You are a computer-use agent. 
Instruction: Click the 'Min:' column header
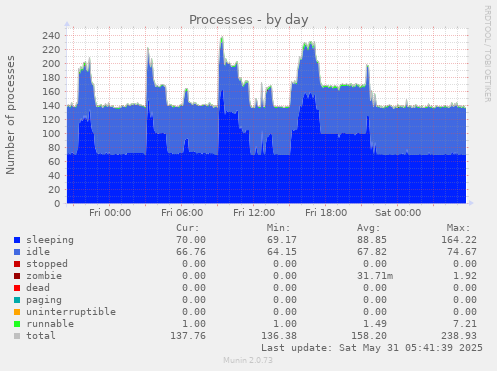pyautogui.click(x=278, y=228)
